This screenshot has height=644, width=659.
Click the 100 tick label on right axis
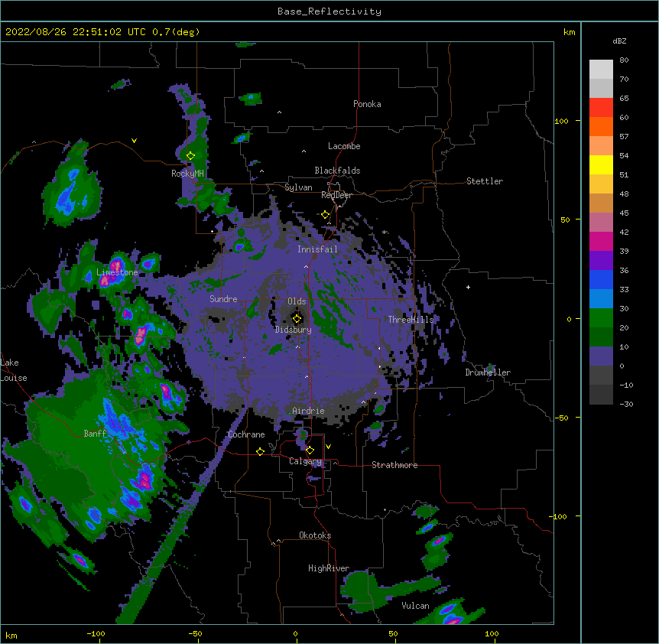(x=561, y=121)
